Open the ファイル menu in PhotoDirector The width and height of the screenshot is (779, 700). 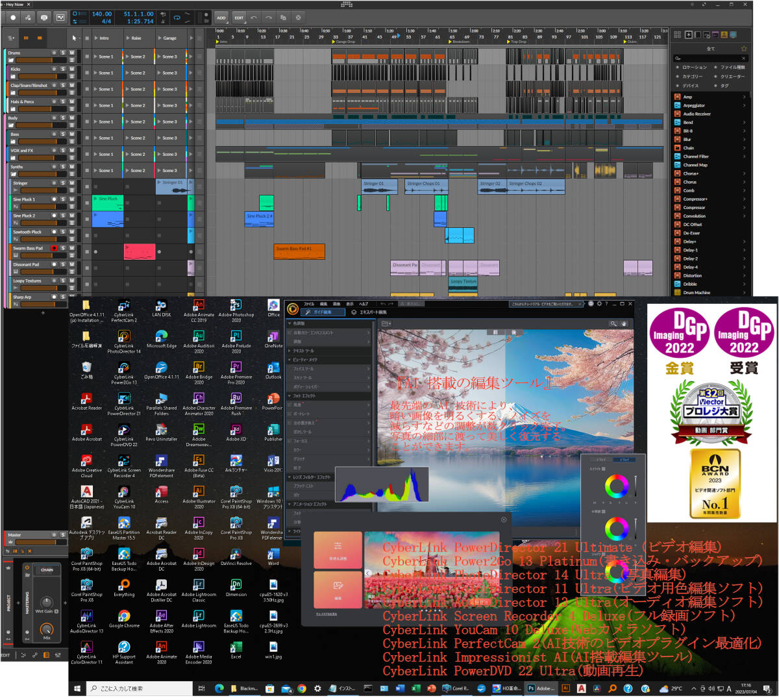tap(309, 304)
